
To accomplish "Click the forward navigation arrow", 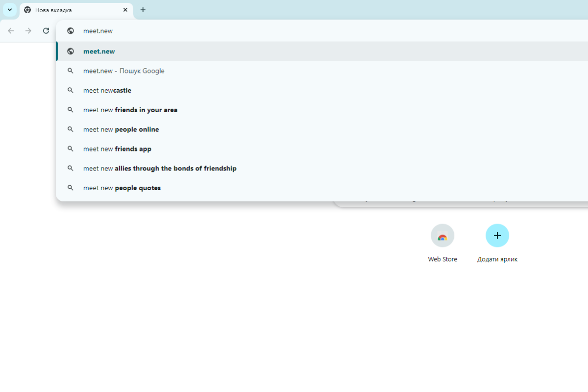I will coord(28,31).
